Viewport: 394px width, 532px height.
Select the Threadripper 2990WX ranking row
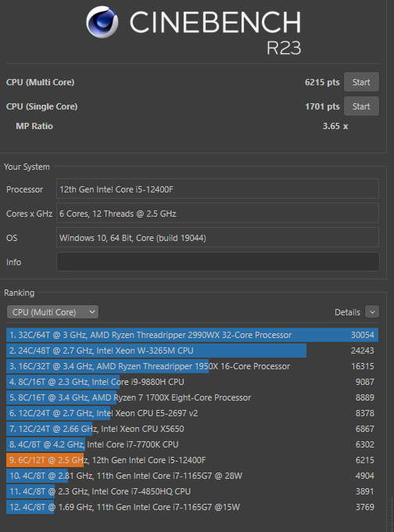[x=192, y=335]
